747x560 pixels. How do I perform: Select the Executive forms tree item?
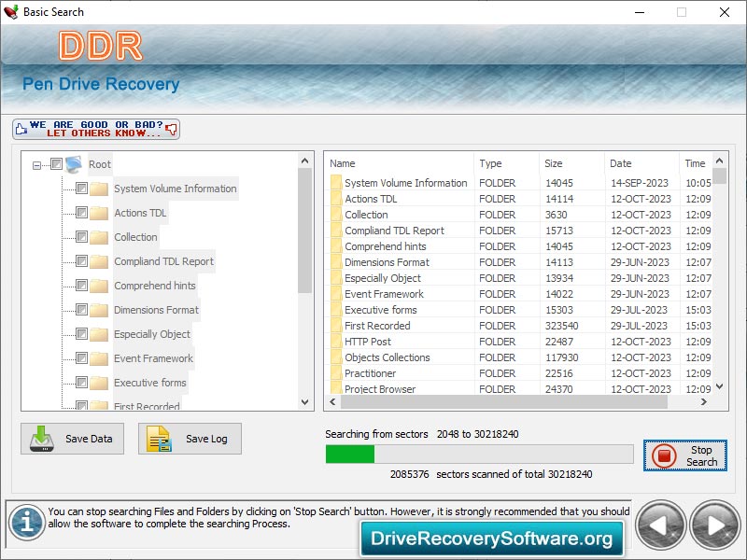pos(149,383)
